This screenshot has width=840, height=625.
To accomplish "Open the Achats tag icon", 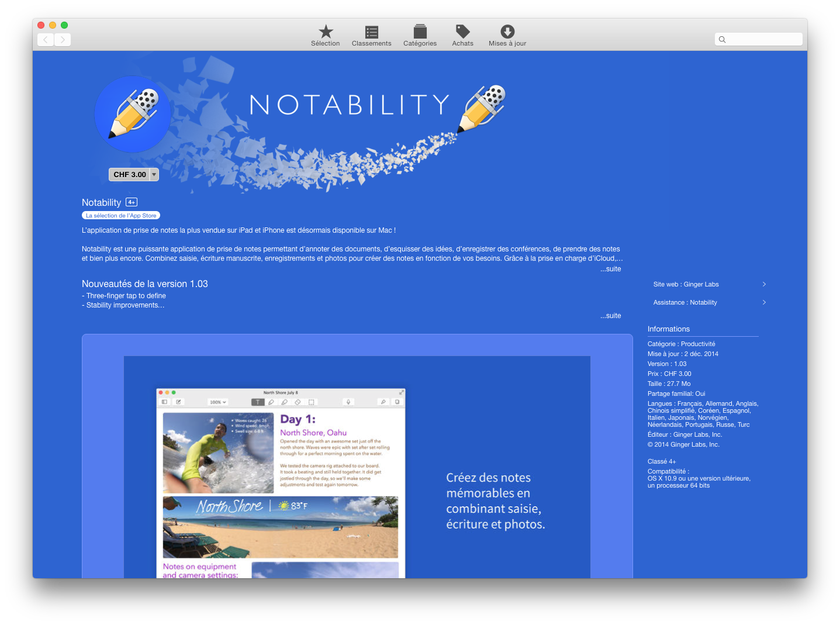I will [x=462, y=32].
